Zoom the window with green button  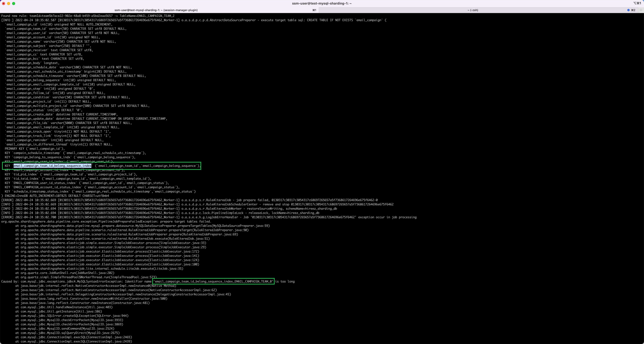point(14,4)
